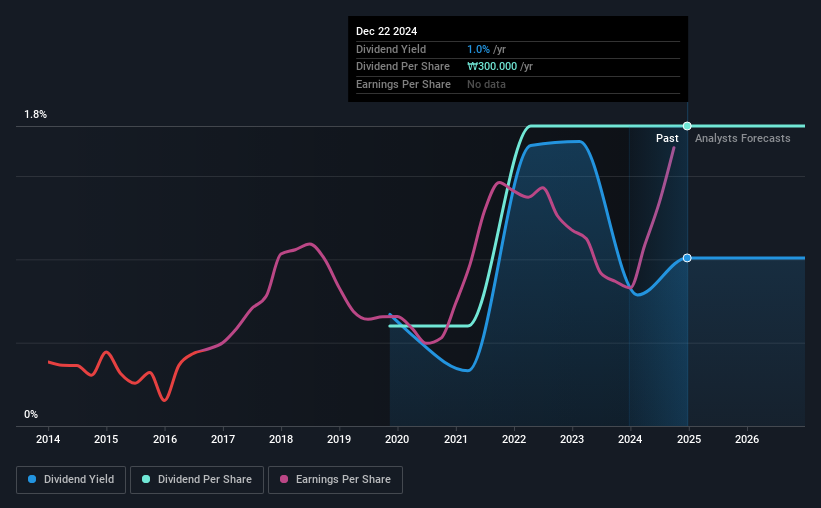
Task: Click the blue Dividend Yield legend dot
Action: pyautogui.click(x=32, y=479)
